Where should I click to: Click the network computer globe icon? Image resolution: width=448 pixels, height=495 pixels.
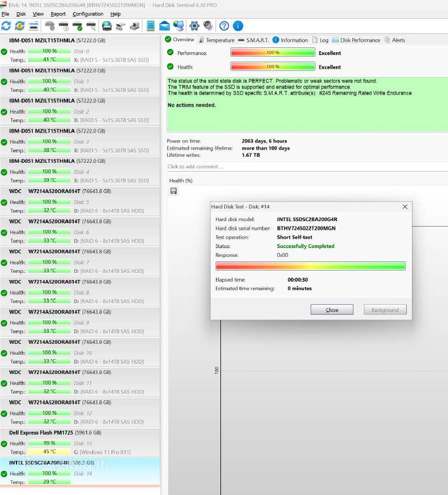click(178, 26)
